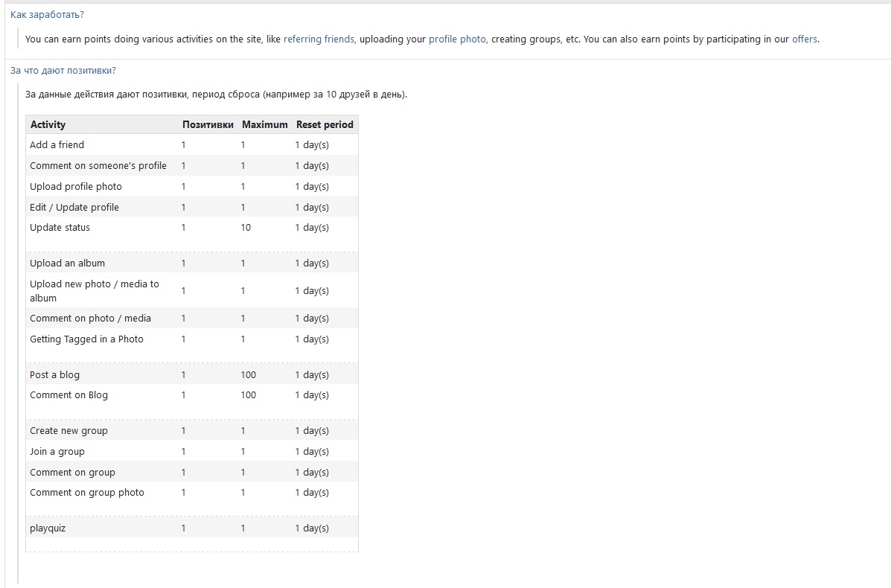Click the sentence starting 'За данные действия дают позитивки'
Viewport: 891px width, 588px height.
pos(216,95)
